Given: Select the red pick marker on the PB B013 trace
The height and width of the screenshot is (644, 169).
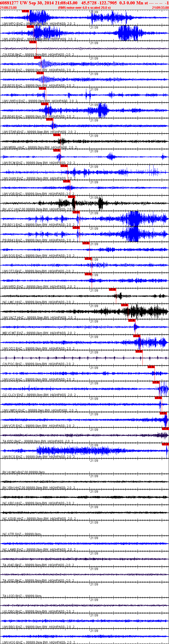Looking at the screenshot, I should [76, 212].
